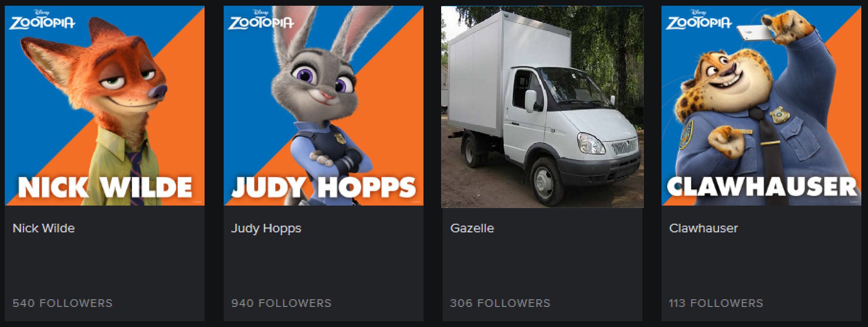Click Zootopia logo on Judy Hopps poster
Screen dimensions: 868x327
pos(261,20)
